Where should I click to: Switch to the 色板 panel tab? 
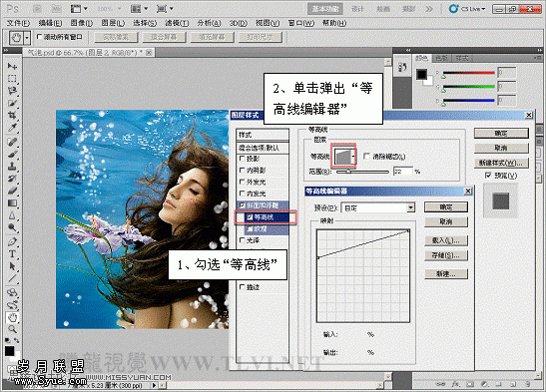(441, 58)
